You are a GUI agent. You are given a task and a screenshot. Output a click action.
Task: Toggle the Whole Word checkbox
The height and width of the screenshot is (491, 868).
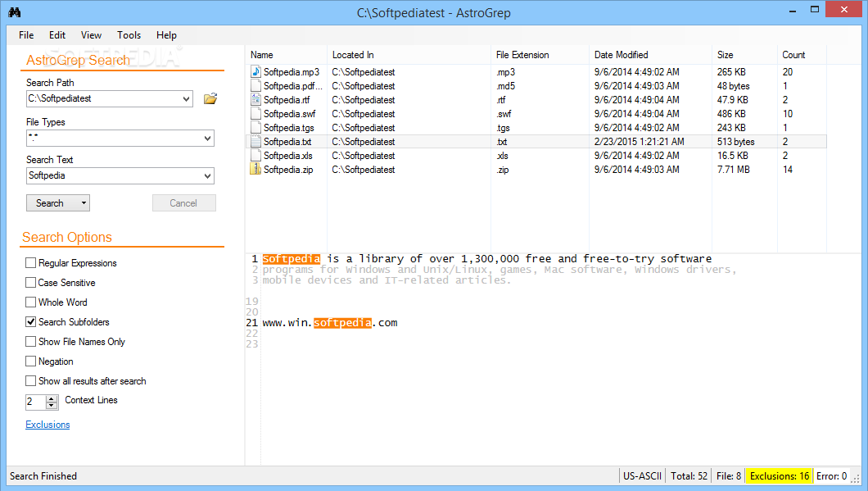click(31, 302)
